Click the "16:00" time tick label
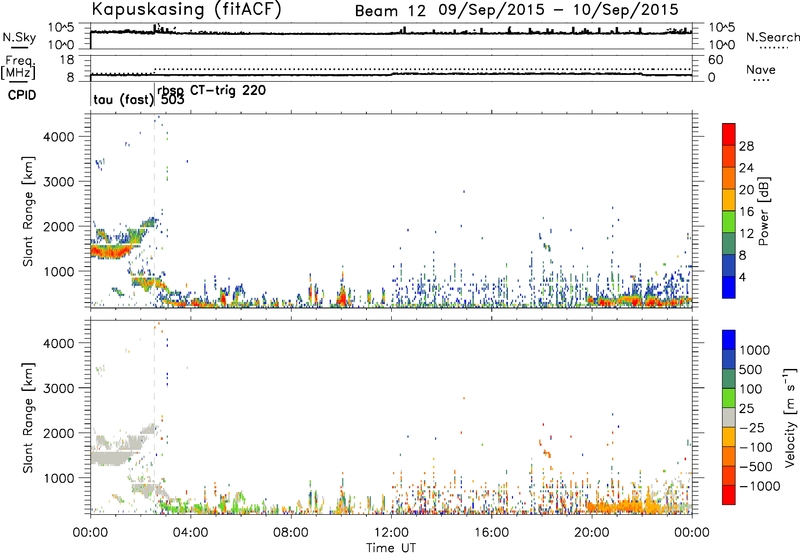This screenshot has height=554, width=800. pos(491,533)
